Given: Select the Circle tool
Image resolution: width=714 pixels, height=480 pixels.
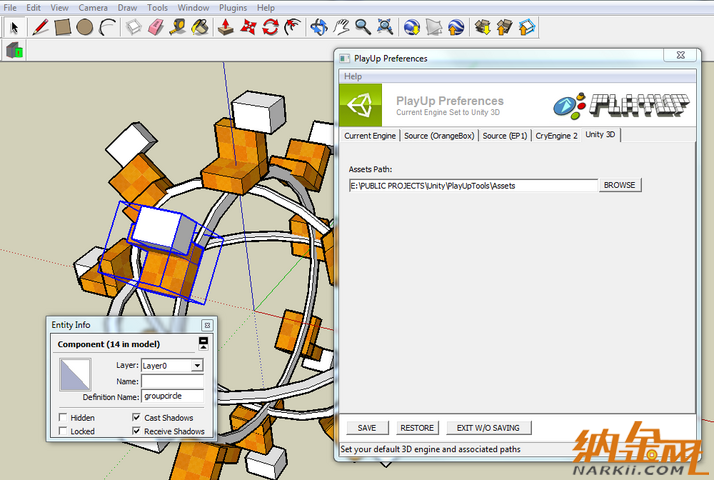Looking at the screenshot, I should [x=85, y=27].
